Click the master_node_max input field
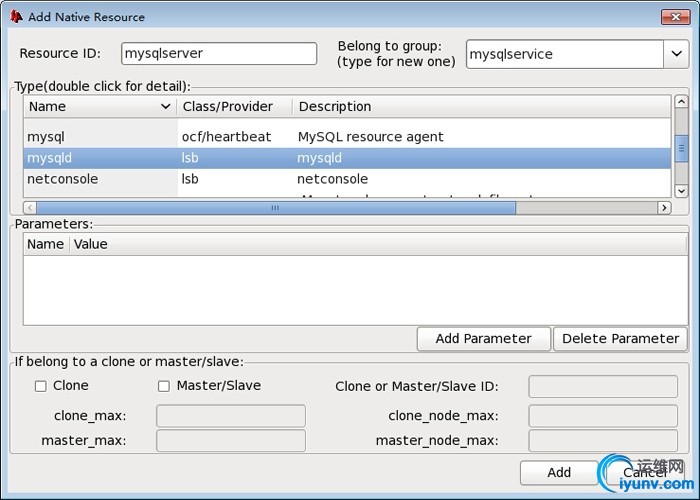The width and height of the screenshot is (700, 500). pyautogui.click(x=603, y=441)
